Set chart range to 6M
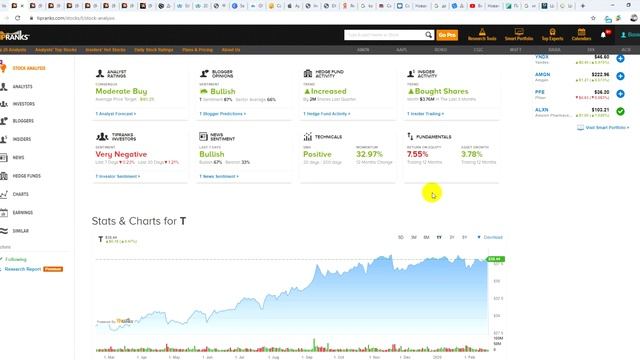Image resolution: width=640 pixels, height=360 pixels. coord(426,237)
